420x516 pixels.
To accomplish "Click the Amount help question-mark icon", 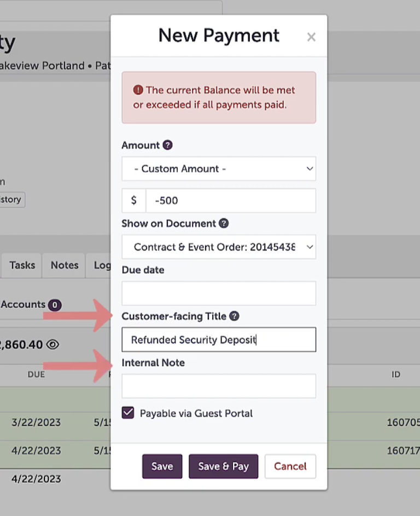I will pyautogui.click(x=168, y=145).
